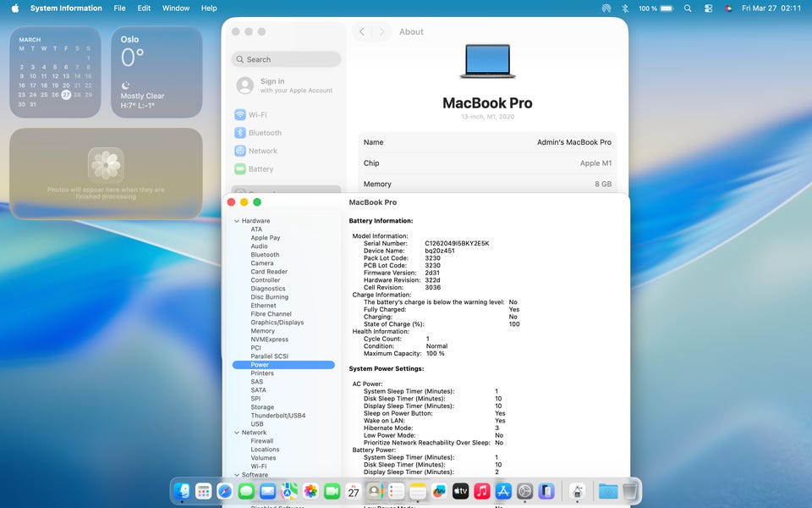Select Apple Pay in the Hardware list
This screenshot has height=508, width=812.
[265, 238]
